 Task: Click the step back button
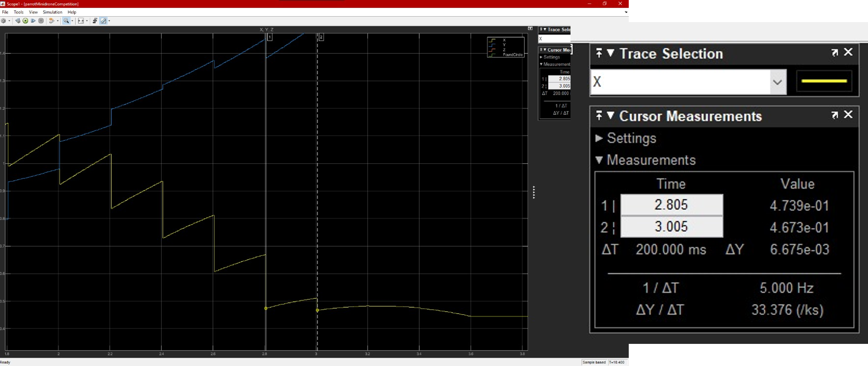[x=18, y=21]
